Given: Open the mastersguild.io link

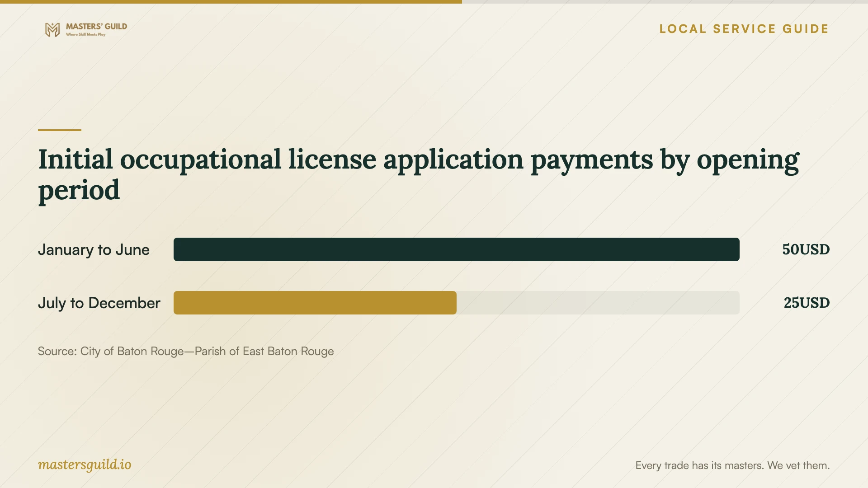Looking at the screenshot, I should tap(85, 465).
